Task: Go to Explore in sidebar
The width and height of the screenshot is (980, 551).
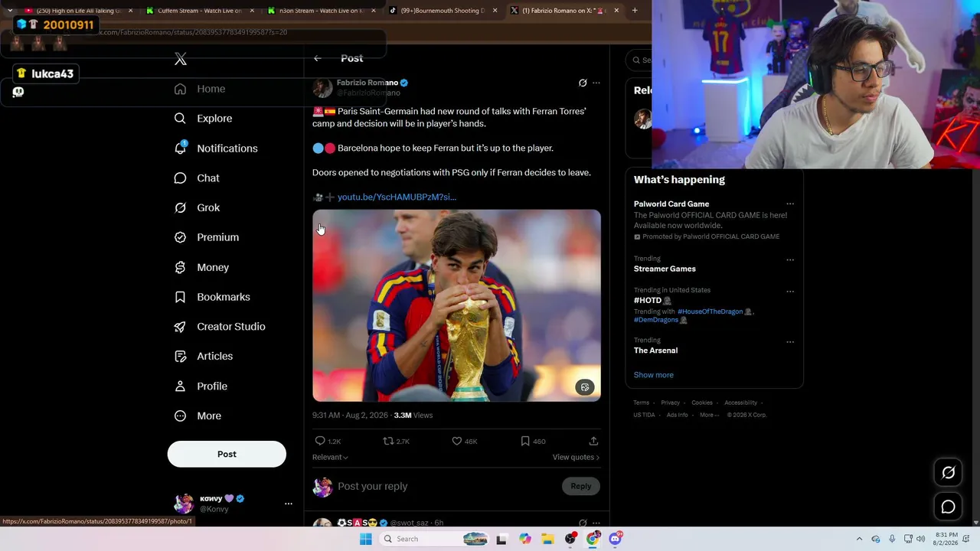Action: pyautogui.click(x=203, y=119)
